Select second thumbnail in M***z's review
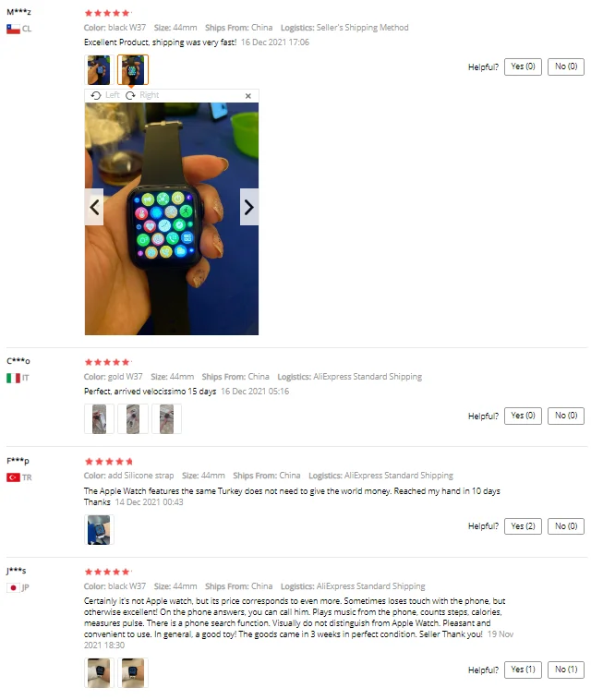 point(133,69)
